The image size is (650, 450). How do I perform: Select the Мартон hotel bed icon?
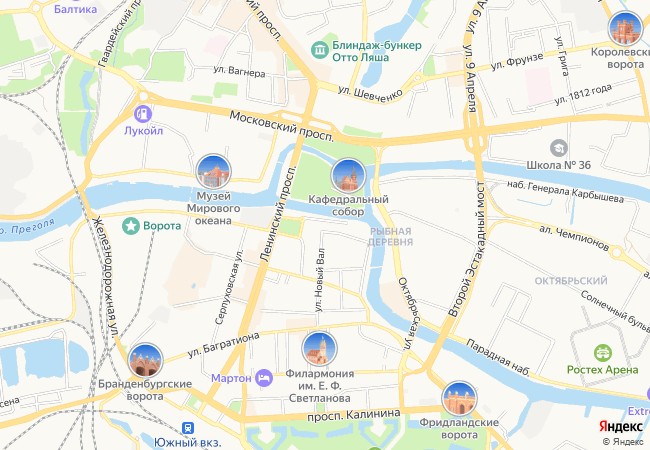pos(264,378)
